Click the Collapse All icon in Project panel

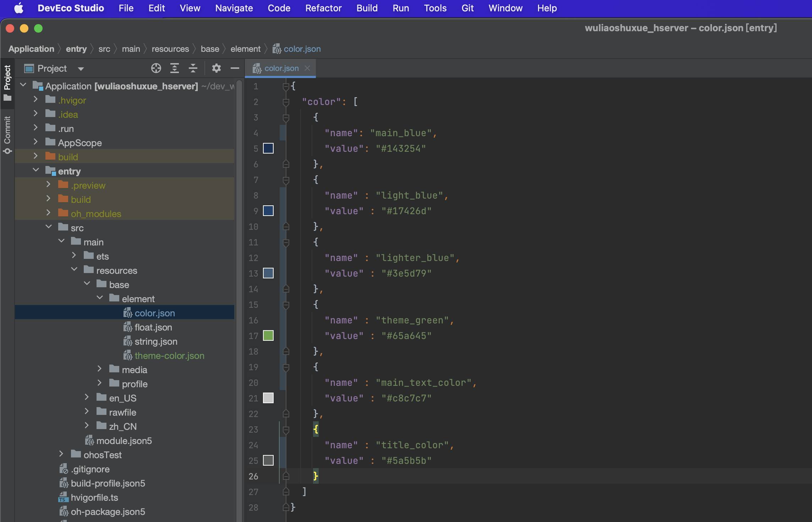(x=193, y=68)
